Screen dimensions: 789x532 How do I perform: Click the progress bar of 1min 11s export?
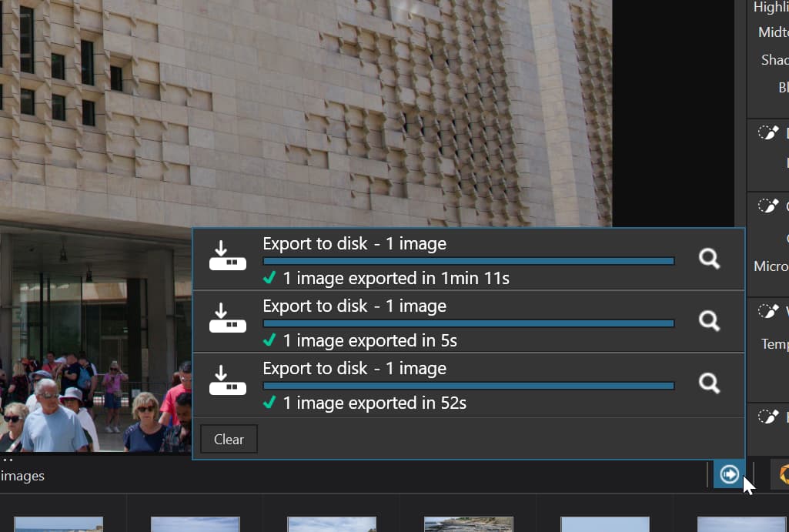(x=468, y=262)
